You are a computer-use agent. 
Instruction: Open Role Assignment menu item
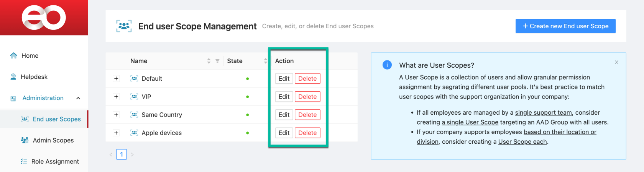tap(55, 161)
